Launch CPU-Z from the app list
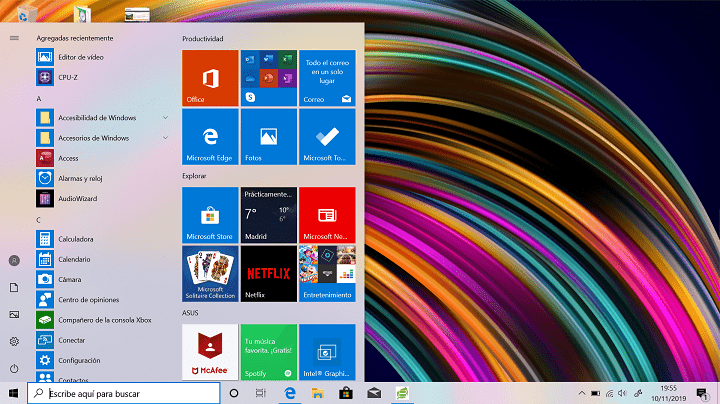 (103, 77)
